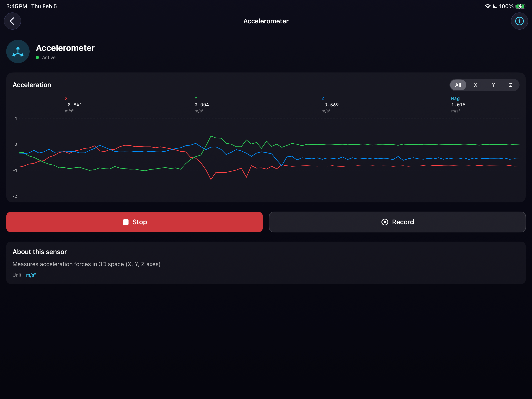This screenshot has width=532, height=399.
Task: Show only the Y axis
Action: [x=493, y=85]
